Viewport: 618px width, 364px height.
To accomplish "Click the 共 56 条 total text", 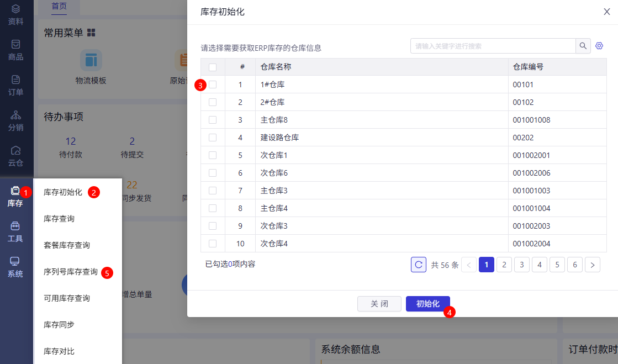I will coord(445,265).
